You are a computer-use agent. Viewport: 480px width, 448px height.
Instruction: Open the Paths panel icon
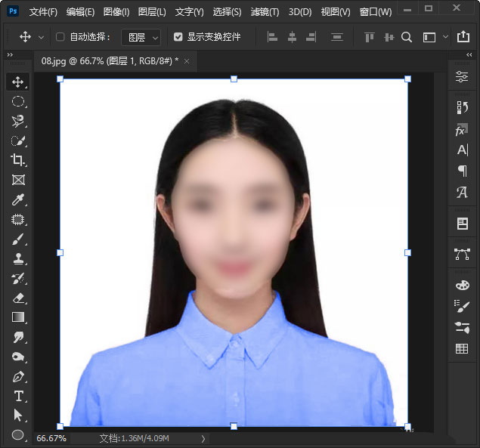pyautogui.click(x=462, y=255)
